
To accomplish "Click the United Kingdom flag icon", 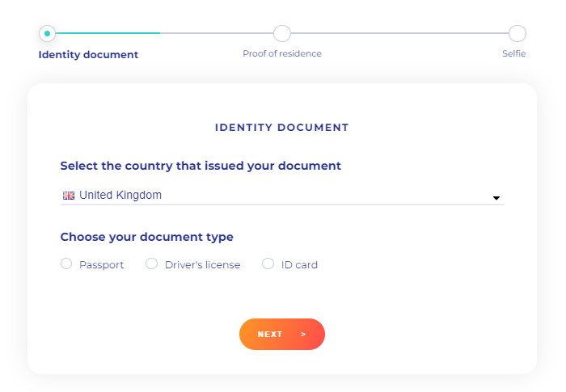I will click(69, 196).
